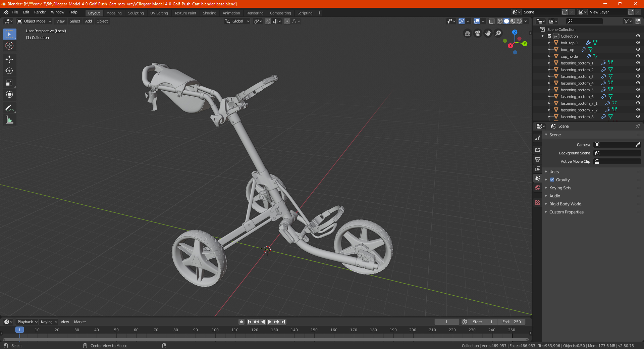Click the Camera eyedropper button

638,145
